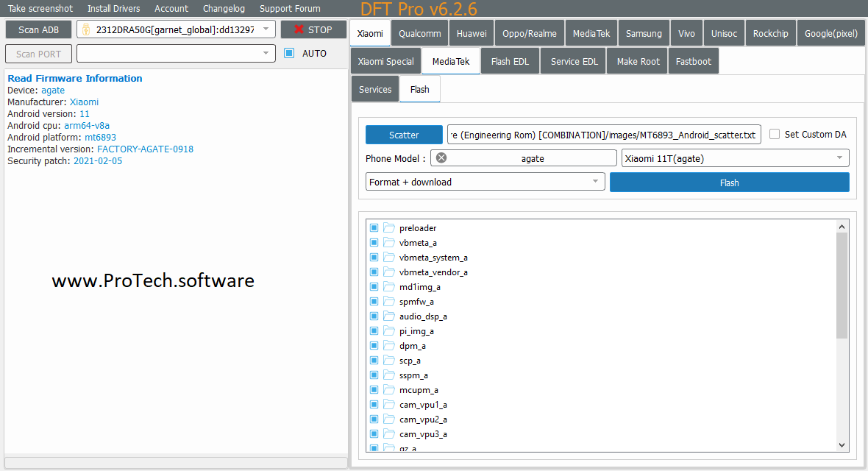Select the top-level MediaTek brand tab
The width and height of the screenshot is (868, 471).
[x=591, y=33]
